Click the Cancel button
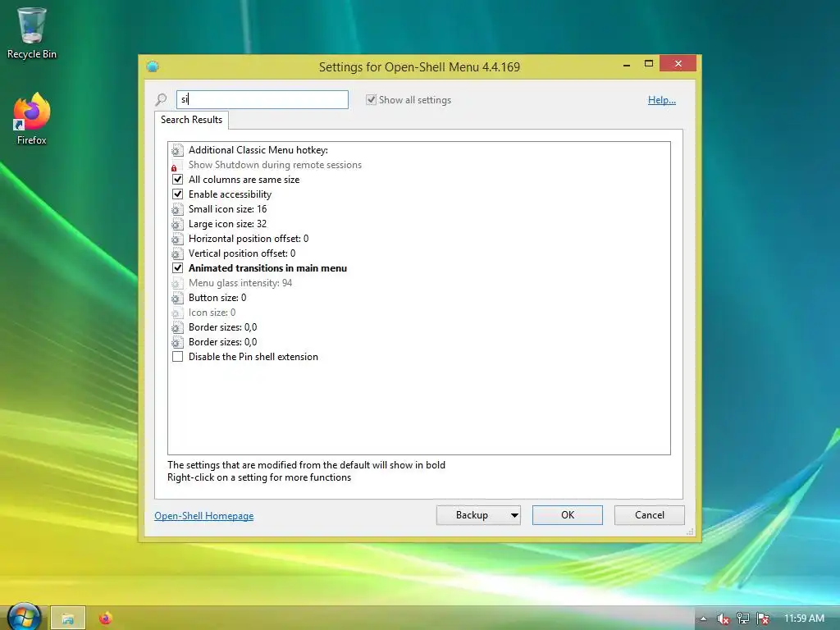 coord(650,515)
